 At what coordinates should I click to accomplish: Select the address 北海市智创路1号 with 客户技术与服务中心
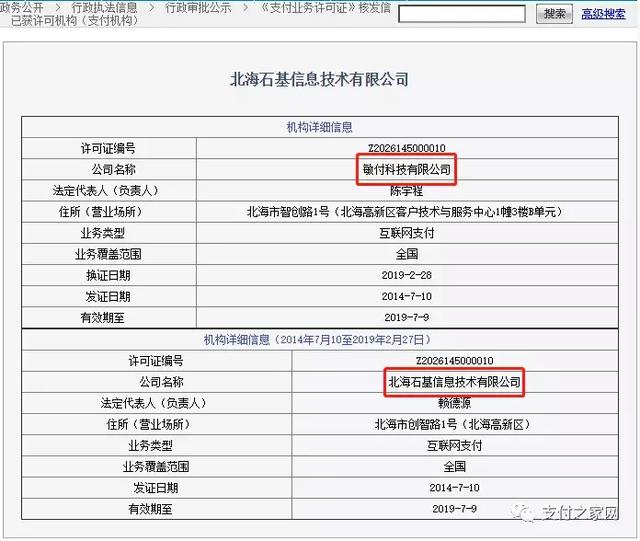[407, 212]
